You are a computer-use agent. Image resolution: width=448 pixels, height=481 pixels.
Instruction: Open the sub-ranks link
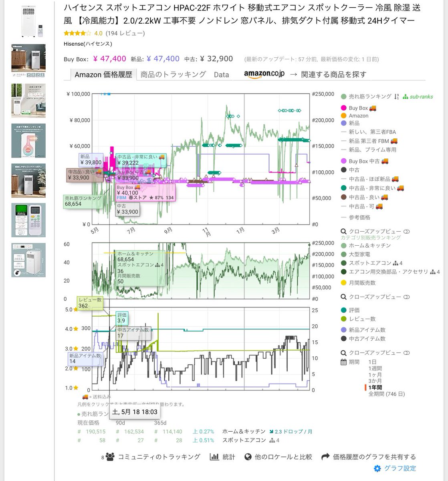tap(418, 97)
